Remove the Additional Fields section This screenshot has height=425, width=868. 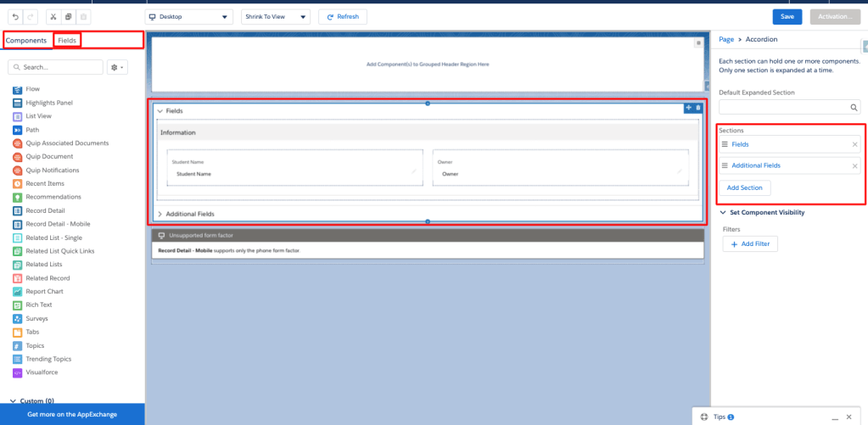coord(854,166)
